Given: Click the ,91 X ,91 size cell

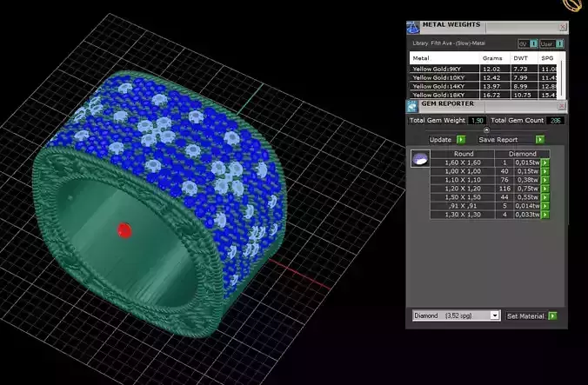Looking at the screenshot, I should (x=463, y=206).
